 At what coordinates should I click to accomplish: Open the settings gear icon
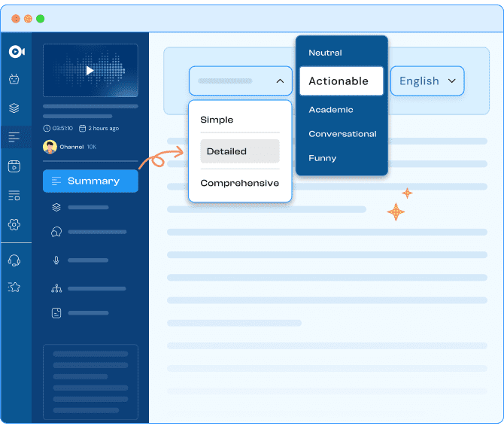pos(14,224)
